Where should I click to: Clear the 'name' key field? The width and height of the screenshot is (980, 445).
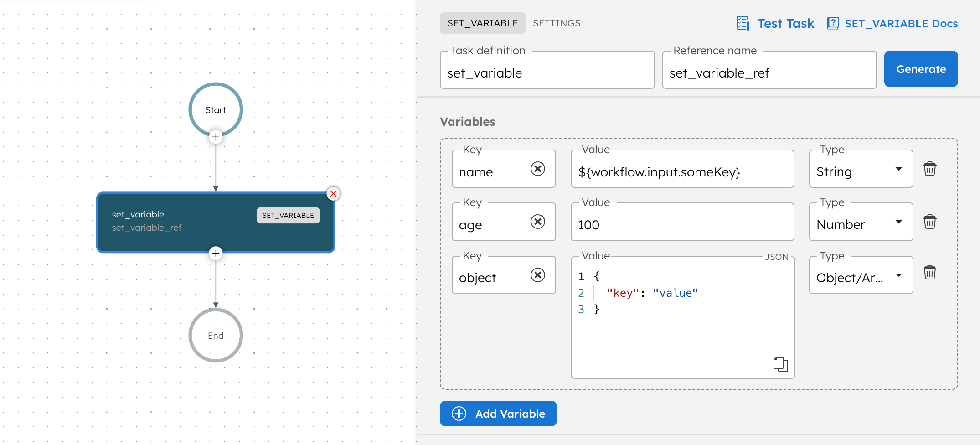pyautogui.click(x=538, y=169)
